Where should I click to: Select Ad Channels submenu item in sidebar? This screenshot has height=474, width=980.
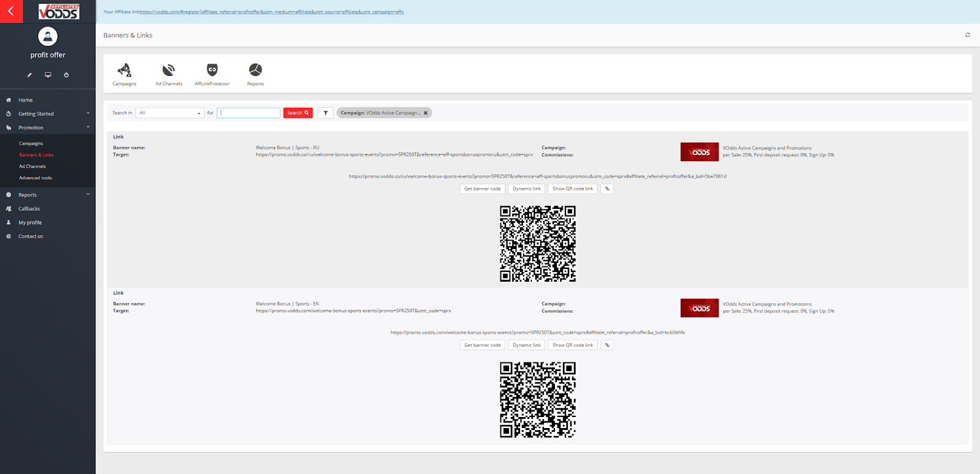(x=32, y=167)
